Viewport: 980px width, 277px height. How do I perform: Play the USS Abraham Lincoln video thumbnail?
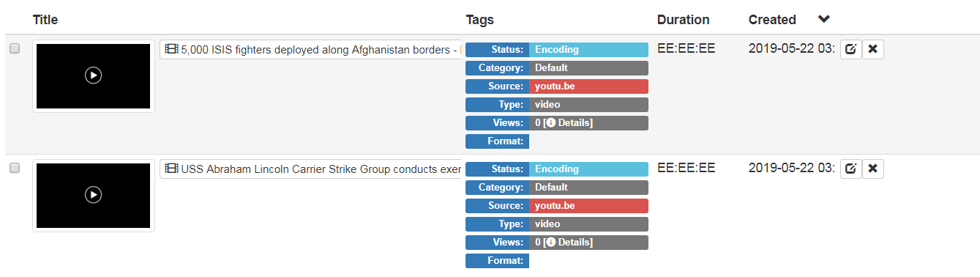tap(93, 194)
